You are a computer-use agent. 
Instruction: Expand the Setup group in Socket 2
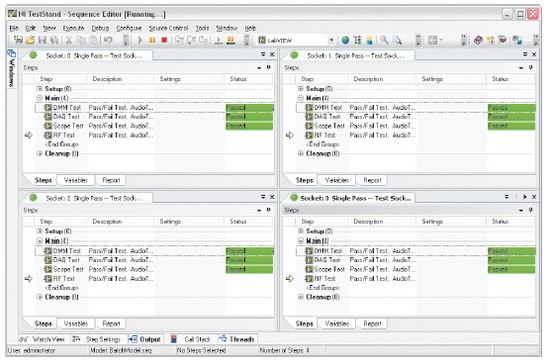[40, 231]
